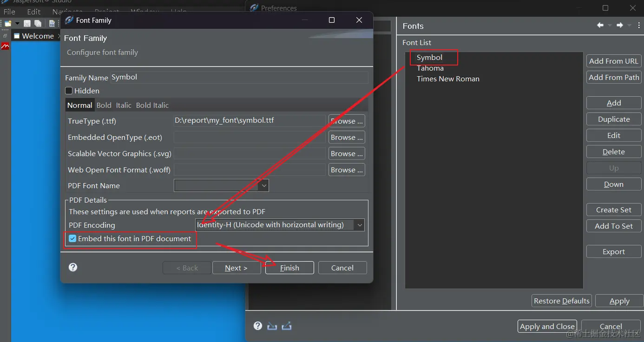Browse for Web Open Font Format file
Screen dimensions: 644x342
coord(347,170)
